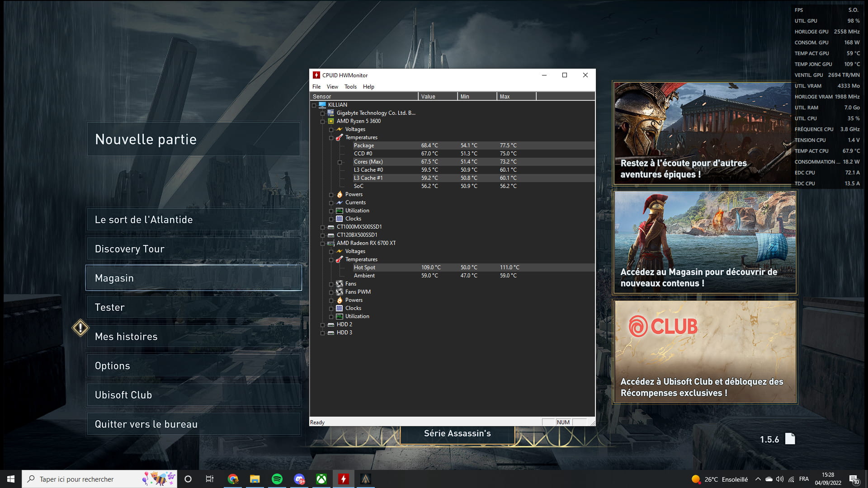Open the Task View taskbar button
This screenshot has width=868, height=488.
210,479
